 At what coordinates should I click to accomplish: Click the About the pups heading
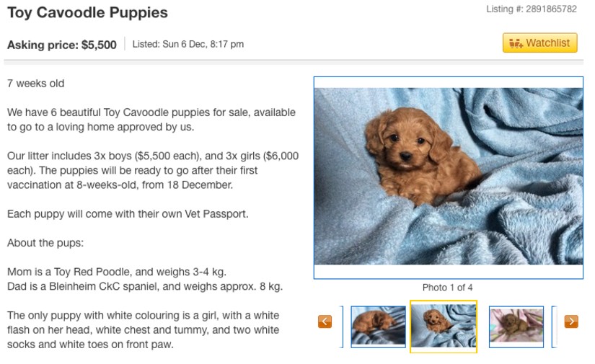[x=45, y=243]
